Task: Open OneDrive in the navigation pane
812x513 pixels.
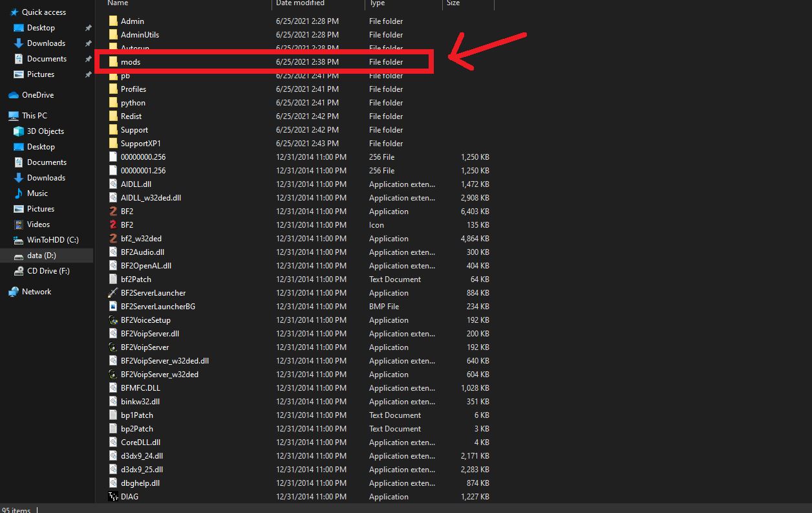Action: [x=37, y=95]
